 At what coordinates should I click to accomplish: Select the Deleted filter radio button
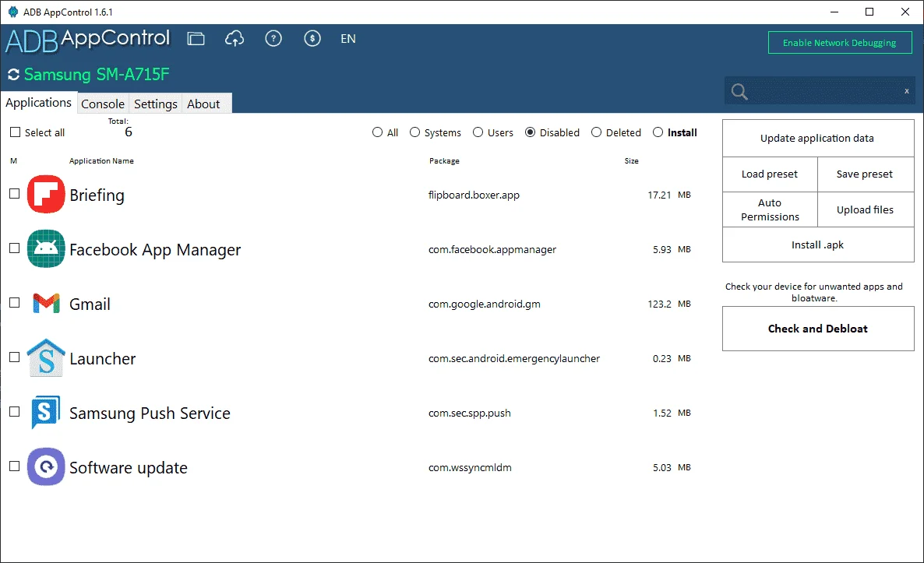tap(596, 132)
